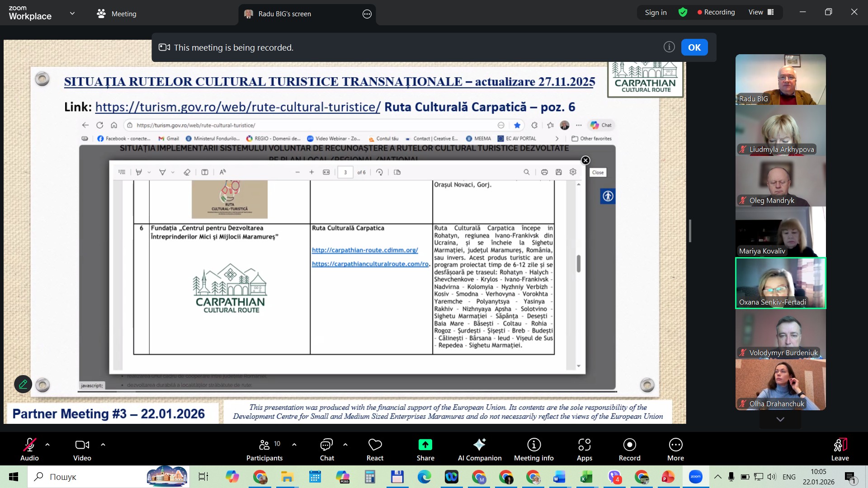Select the Meeting tab

click(x=117, y=14)
